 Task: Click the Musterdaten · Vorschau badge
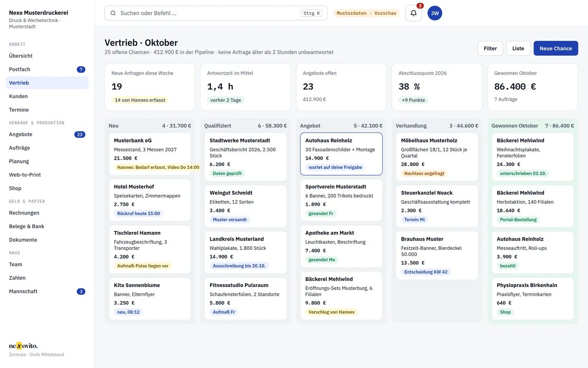pos(366,13)
